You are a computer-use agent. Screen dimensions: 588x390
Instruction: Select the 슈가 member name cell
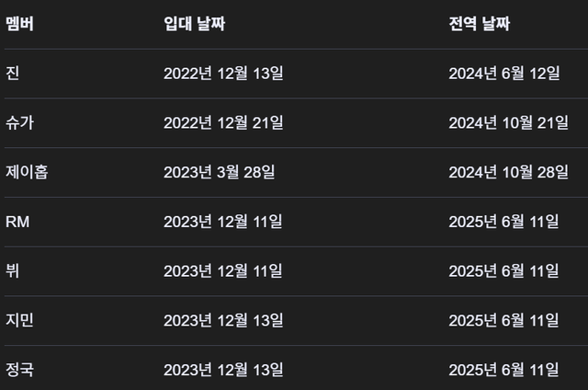[x=20, y=123]
